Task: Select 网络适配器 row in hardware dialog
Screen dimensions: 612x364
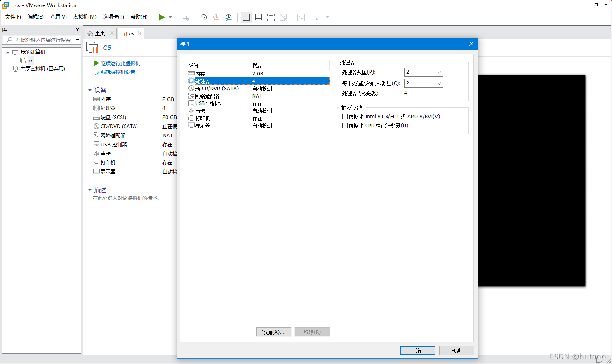Action: [x=258, y=96]
